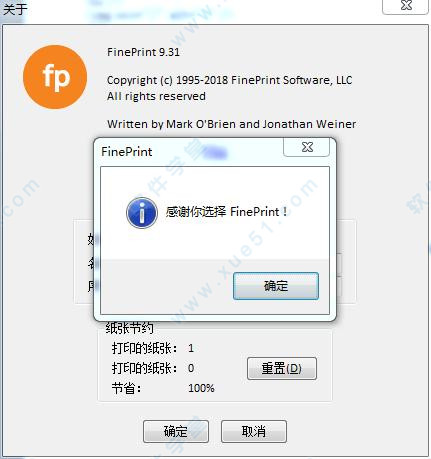Click the 打印的纸张 row showing value 0
The width and height of the screenshot is (431, 459).
coord(153,368)
